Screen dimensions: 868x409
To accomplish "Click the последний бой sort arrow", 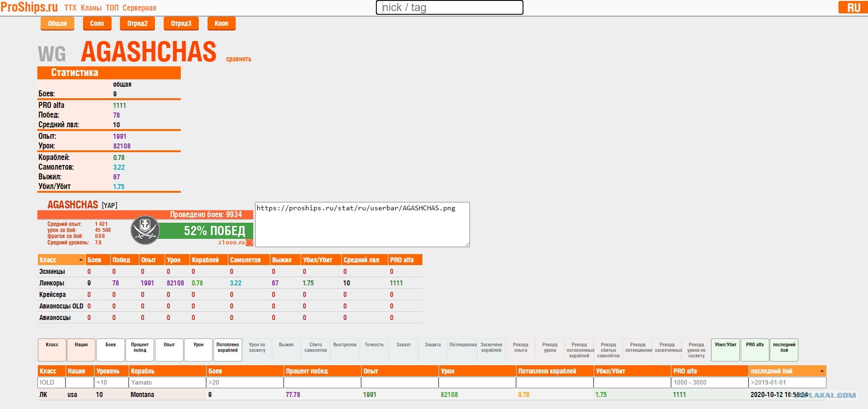I will (x=821, y=371).
